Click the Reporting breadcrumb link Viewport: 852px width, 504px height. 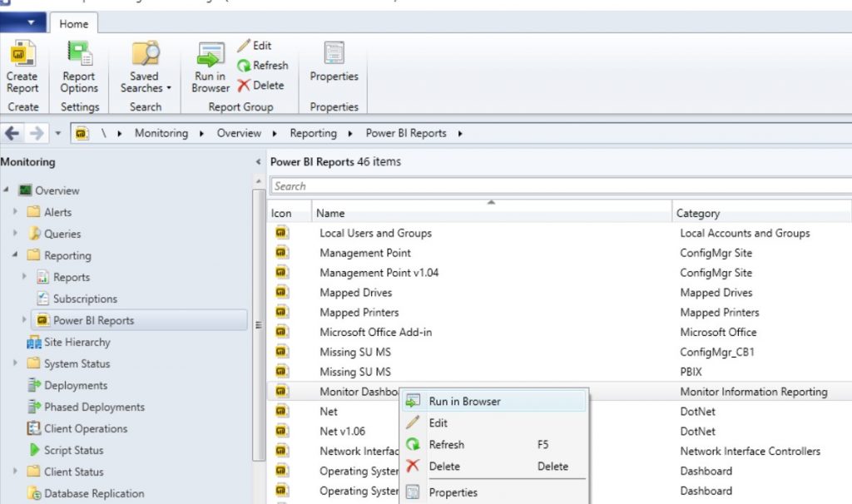click(x=314, y=133)
